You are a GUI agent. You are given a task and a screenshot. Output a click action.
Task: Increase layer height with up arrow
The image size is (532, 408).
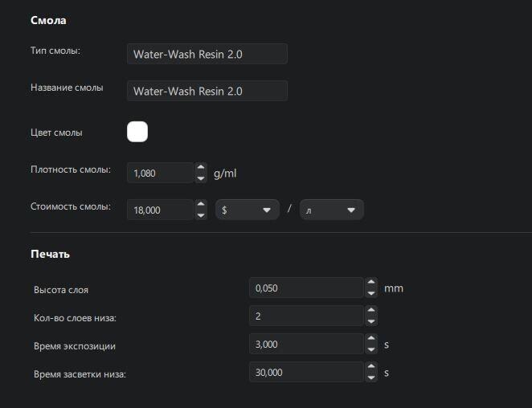(370, 283)
